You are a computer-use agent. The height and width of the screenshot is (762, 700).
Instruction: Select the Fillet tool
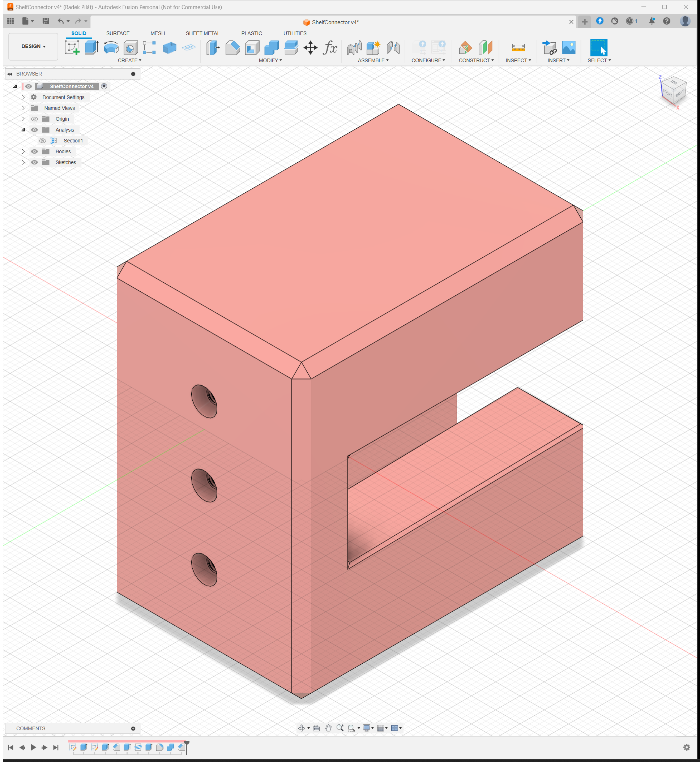coord(232,48)
